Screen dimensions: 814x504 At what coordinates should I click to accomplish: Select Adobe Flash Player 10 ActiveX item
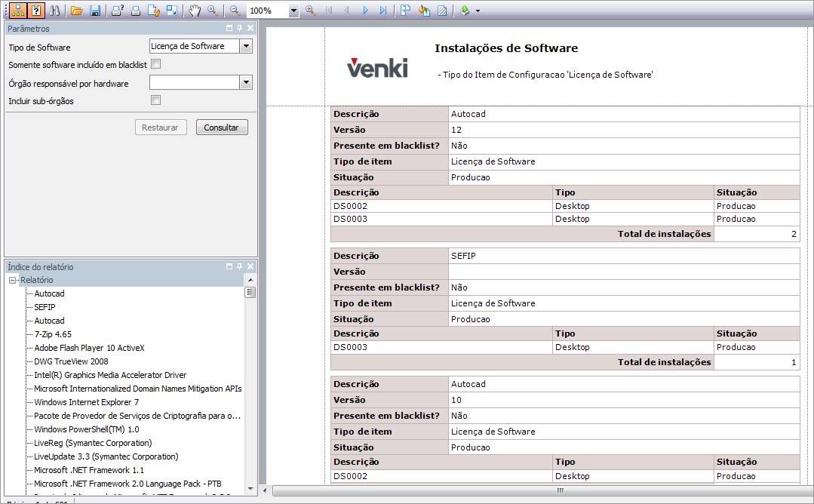pos(89,348)
